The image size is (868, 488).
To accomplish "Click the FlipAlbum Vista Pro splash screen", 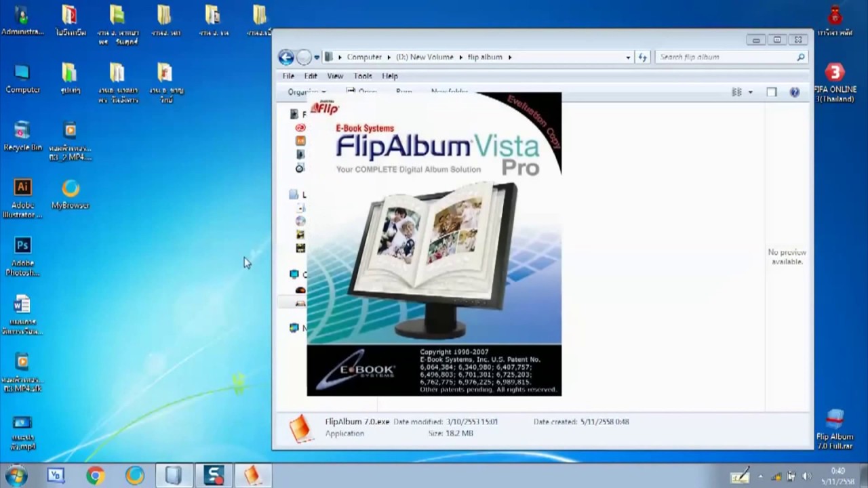I will point(434,244).
